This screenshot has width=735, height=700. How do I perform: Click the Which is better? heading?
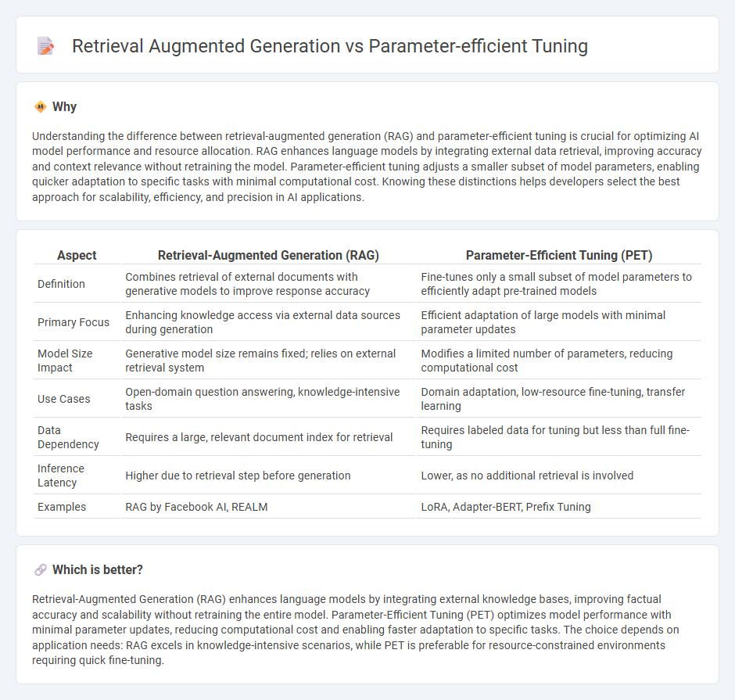click(x=98, y=569)
